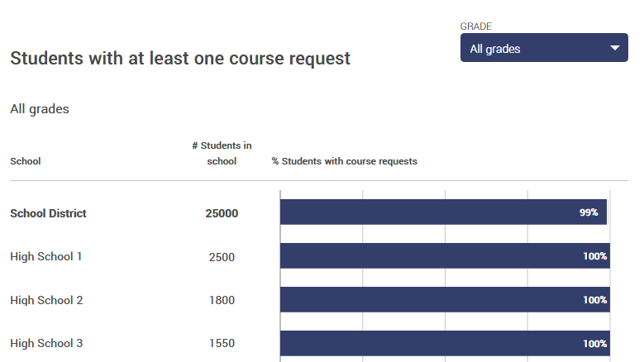Click the 99% label on district bar
This screenshot has height=362, width=644.
[589, 212]
